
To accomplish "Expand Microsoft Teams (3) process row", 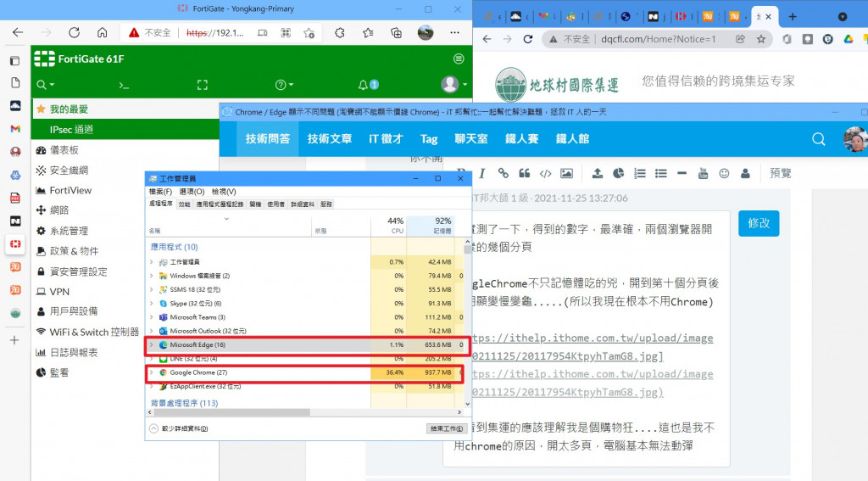I will pyautogui.click(x=151, y=317).
